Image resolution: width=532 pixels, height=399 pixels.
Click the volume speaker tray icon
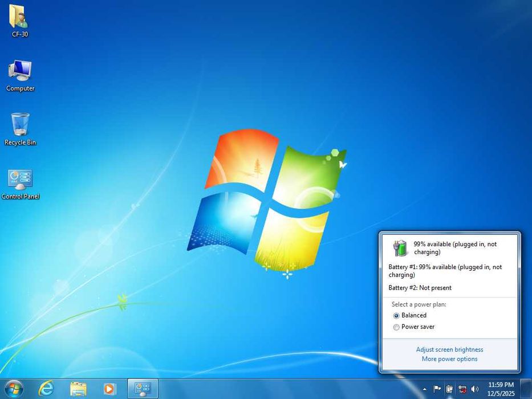click(x=474, y=389)
